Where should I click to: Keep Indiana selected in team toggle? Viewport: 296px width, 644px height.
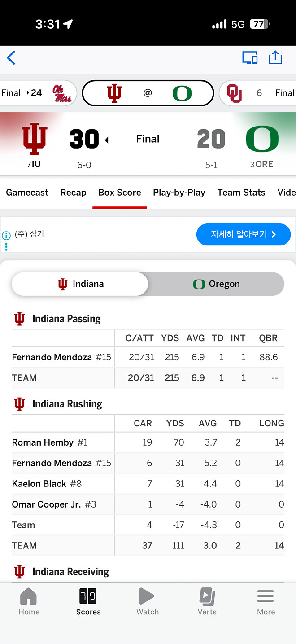pos(79,284)
